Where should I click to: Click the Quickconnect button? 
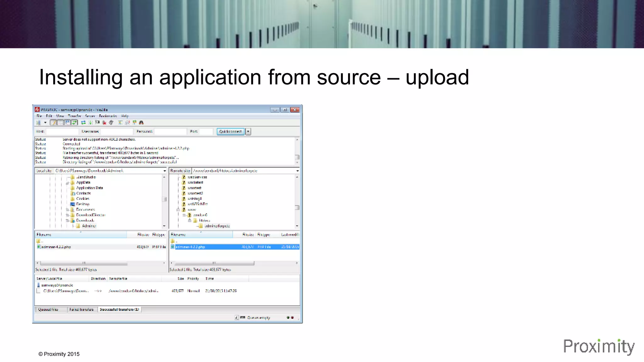coord(230,132)
